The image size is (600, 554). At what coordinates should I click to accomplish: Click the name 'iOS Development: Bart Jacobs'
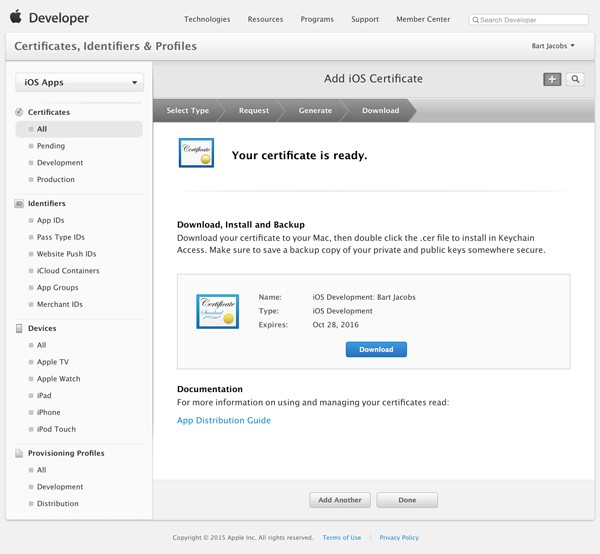(364, 297)
